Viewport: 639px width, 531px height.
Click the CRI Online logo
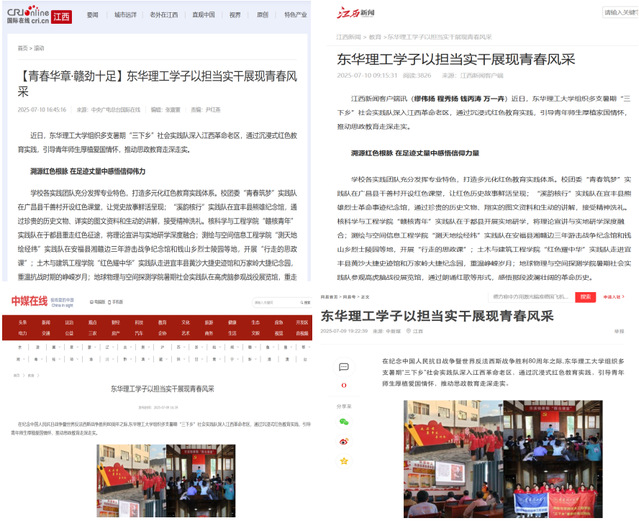(x=28, y=15)
